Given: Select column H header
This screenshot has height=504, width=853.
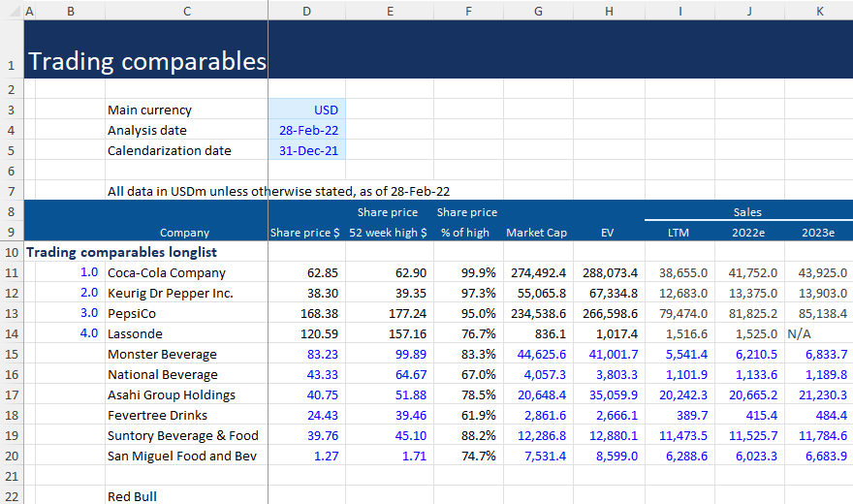Looking at the screenshot, I should [610, 11].
